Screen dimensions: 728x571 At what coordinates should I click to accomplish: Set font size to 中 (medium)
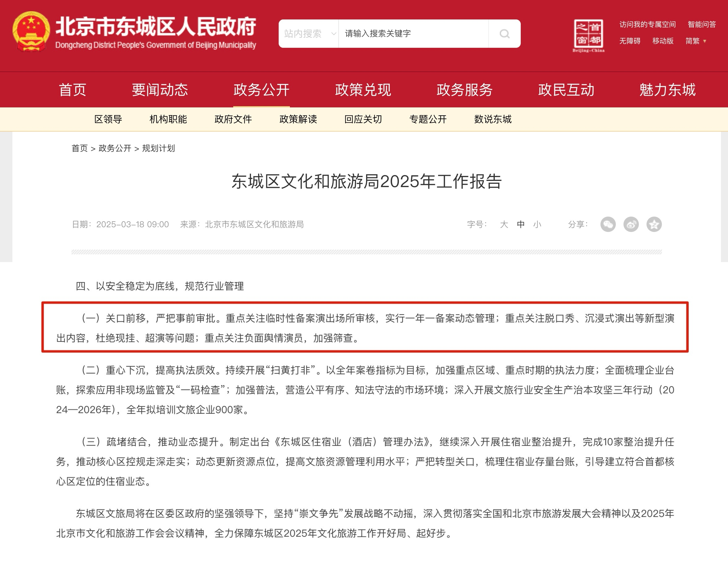pos(520,224)
